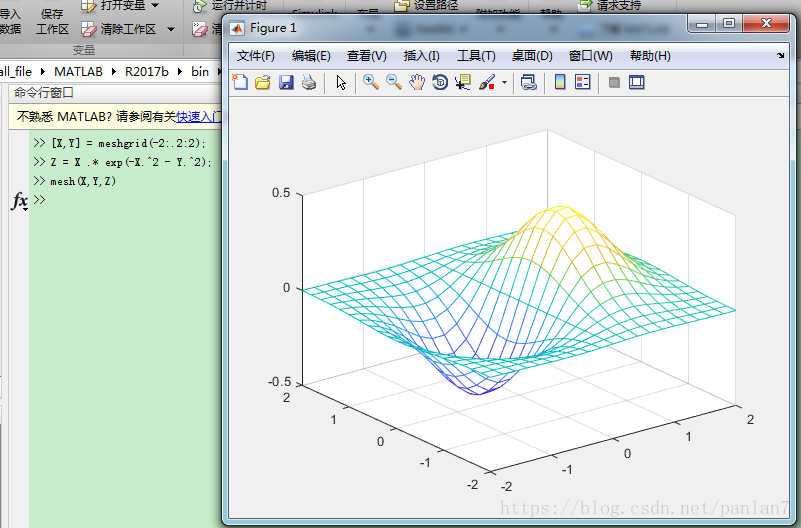
Task: Click the New Figure icon
Action: click(240, 83)
